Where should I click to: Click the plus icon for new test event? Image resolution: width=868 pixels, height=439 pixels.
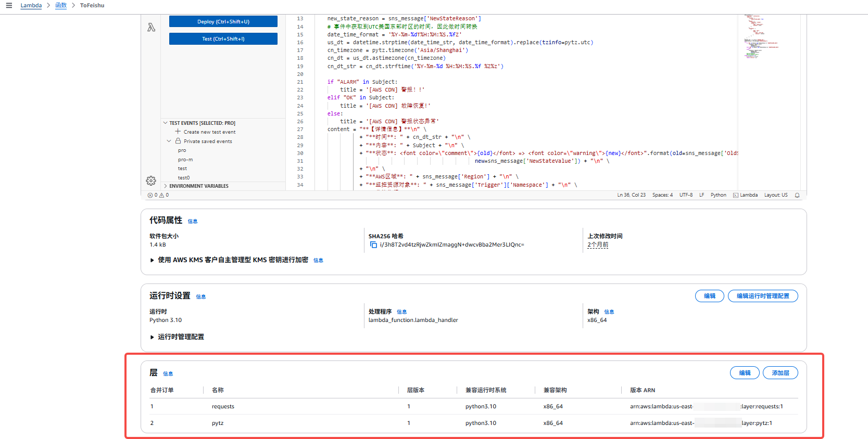[178, 132]
